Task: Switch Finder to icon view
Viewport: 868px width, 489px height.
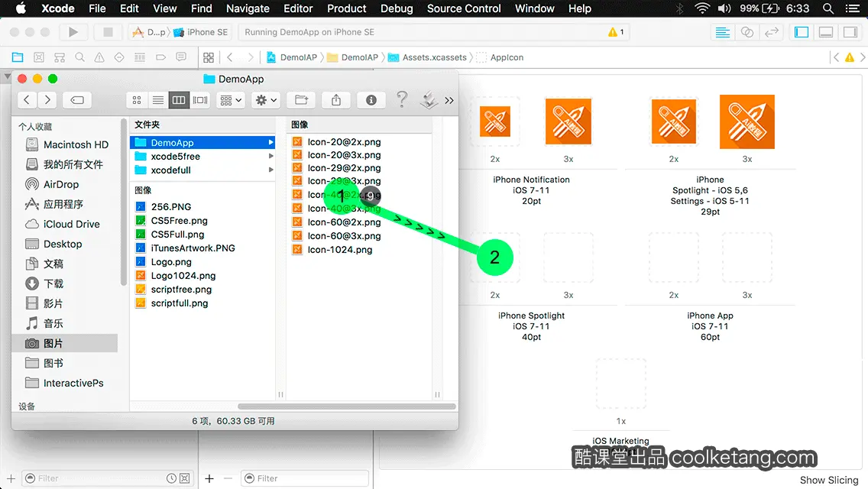Action: (x=137, y=100)
